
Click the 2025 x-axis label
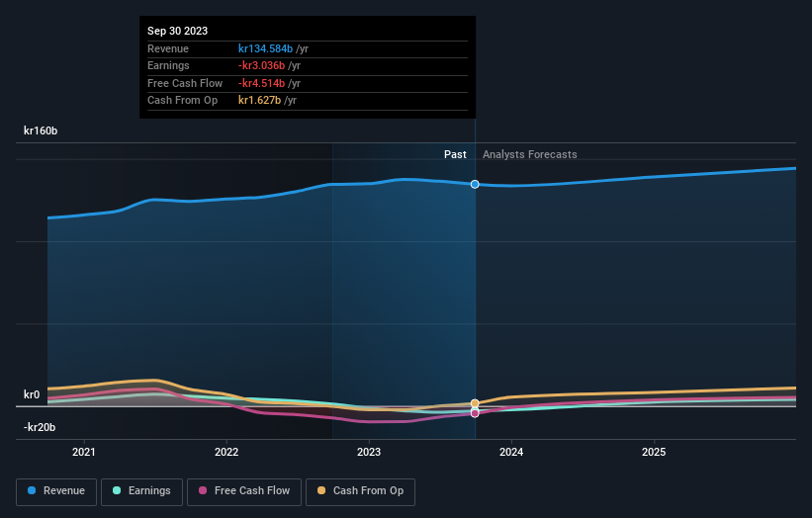pyautogui.click(x=654, y=452)
